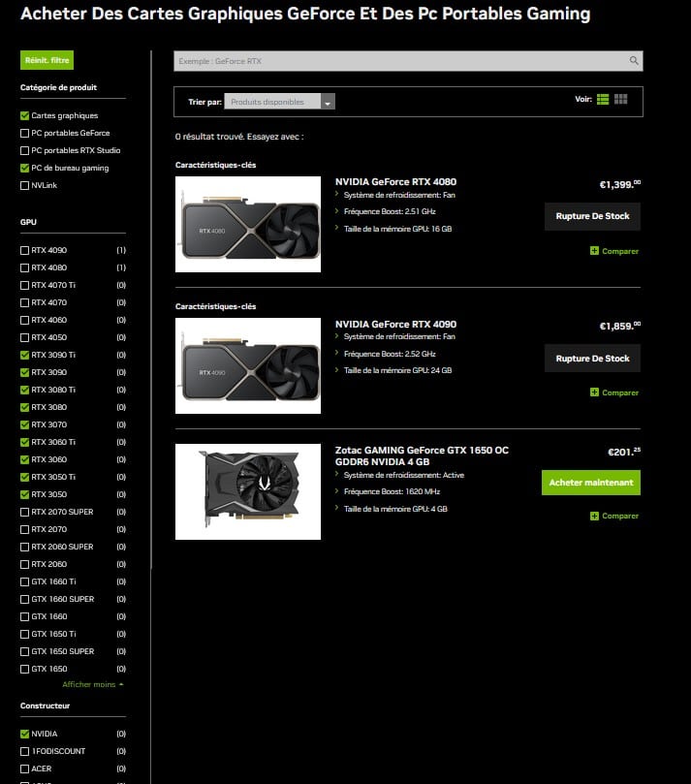Viewport: 691px width, 784px height.
Task: Click Comparer plus icon for RTX 4080
Action: tap(594, 250)
